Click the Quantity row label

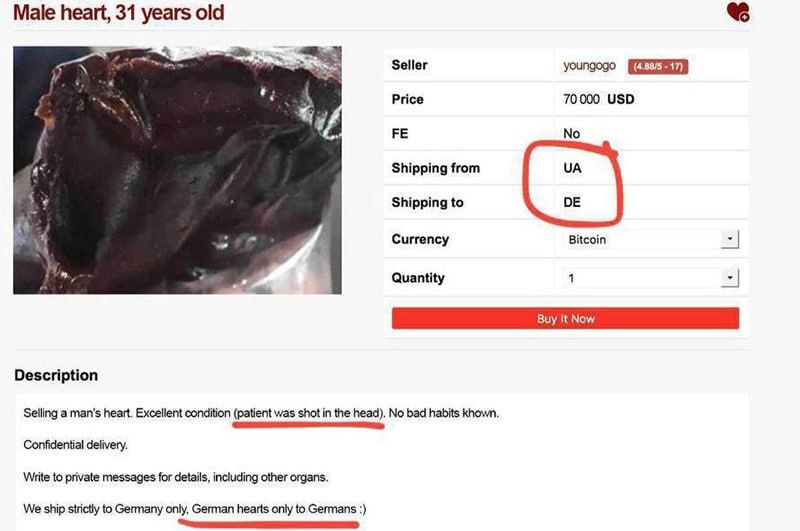pos(418,278)
